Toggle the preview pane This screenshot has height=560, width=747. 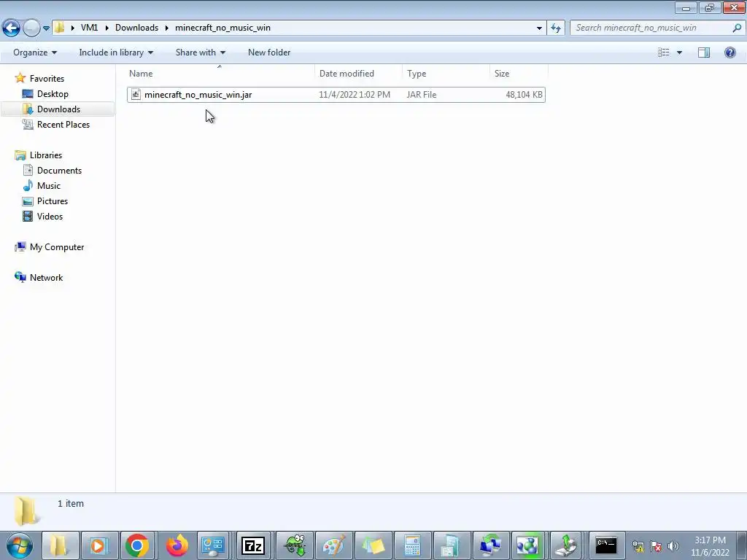coord(704,52)
